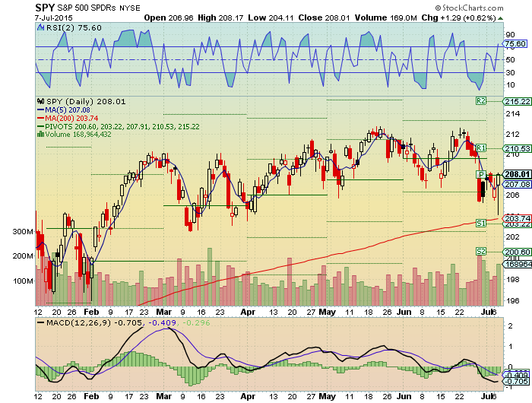Click the RSI indicator icon beside RSI(2)
The width and height of the screenshot is (532, 403).
41,28
